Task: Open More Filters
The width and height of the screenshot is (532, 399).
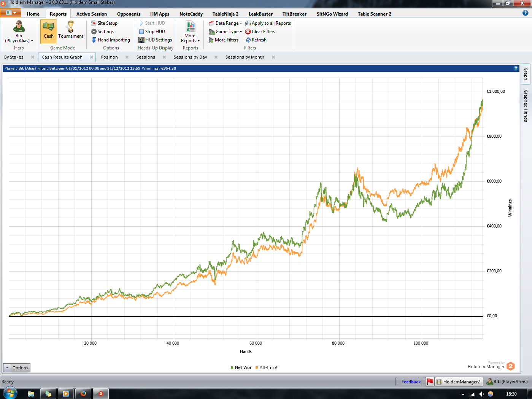Action: pyautogui.click(x=224, y=40)
